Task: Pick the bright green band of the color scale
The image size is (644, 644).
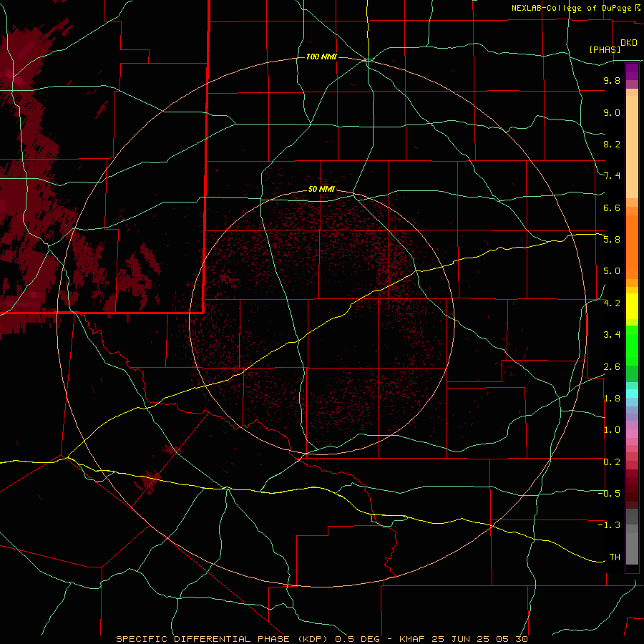Action: (632, 345)
